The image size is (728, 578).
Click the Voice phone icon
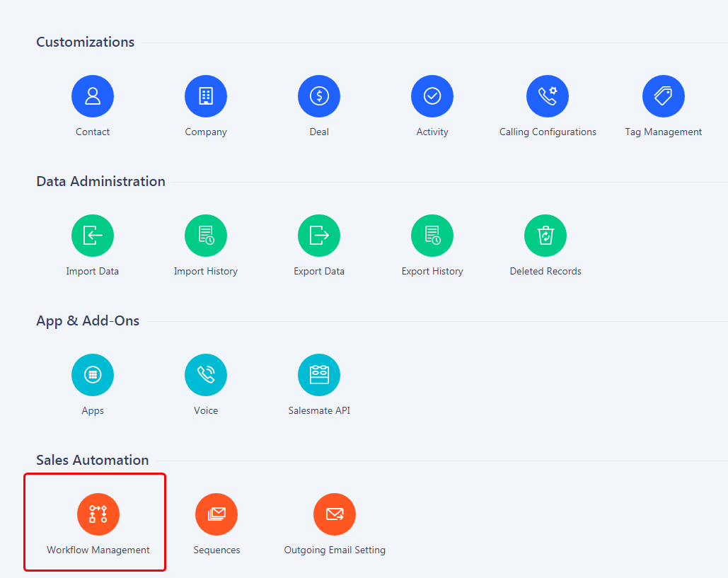pyautogui.click(x=206, y=375)
